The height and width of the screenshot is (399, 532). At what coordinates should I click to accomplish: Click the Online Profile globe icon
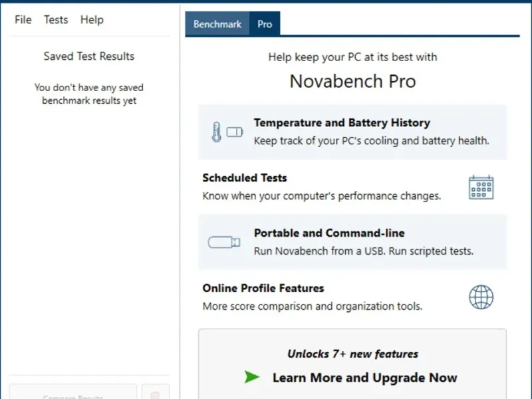[481, 297]
